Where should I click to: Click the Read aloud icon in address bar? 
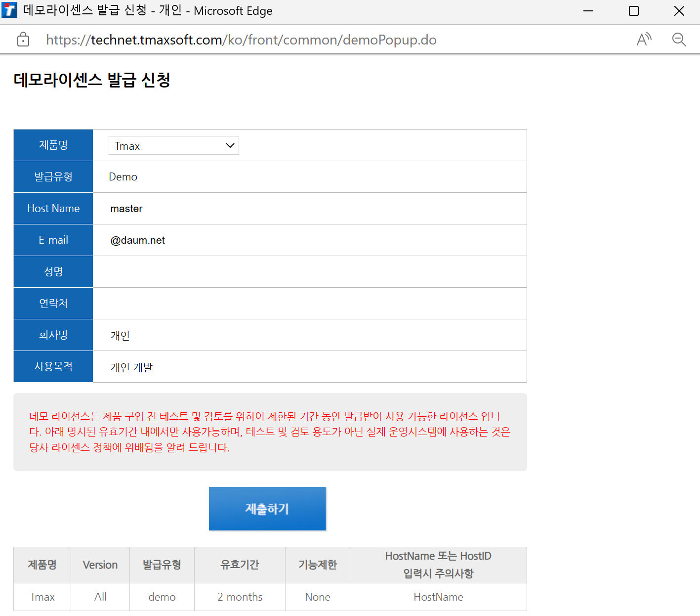click(644, 40)
